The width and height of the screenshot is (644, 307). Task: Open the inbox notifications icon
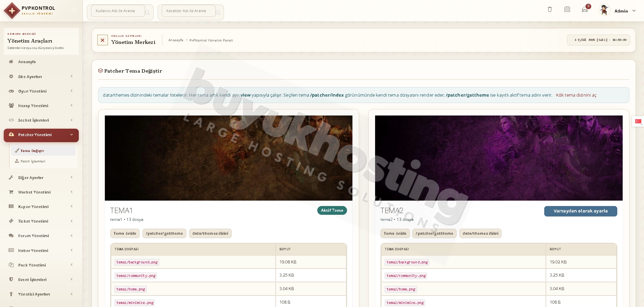point(585,9)
